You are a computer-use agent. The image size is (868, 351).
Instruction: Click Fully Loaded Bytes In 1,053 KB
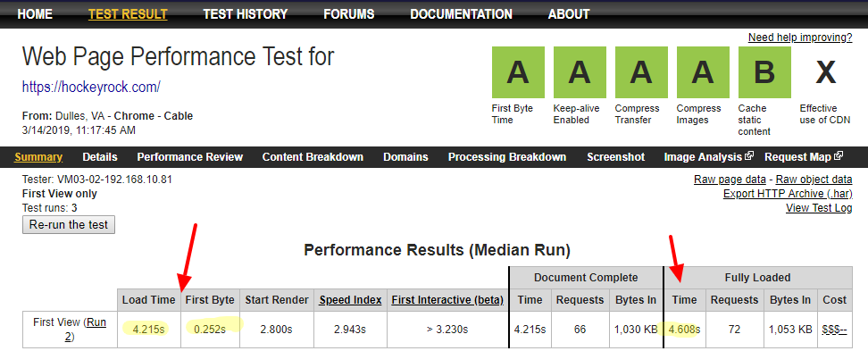[789, 330]
